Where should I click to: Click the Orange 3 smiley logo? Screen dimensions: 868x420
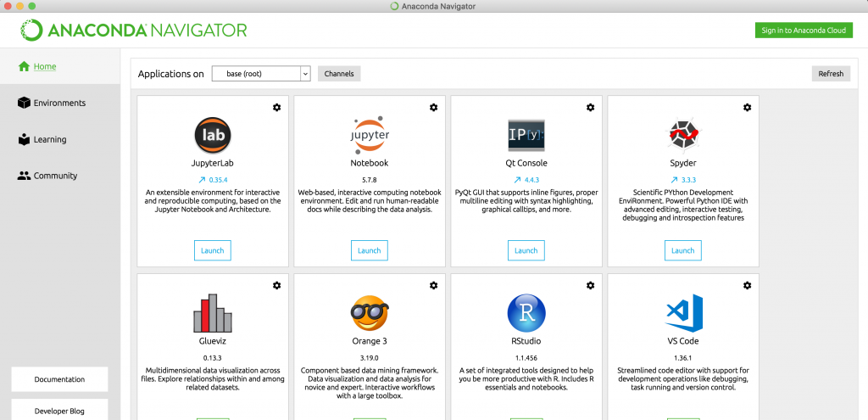point(370,313)
